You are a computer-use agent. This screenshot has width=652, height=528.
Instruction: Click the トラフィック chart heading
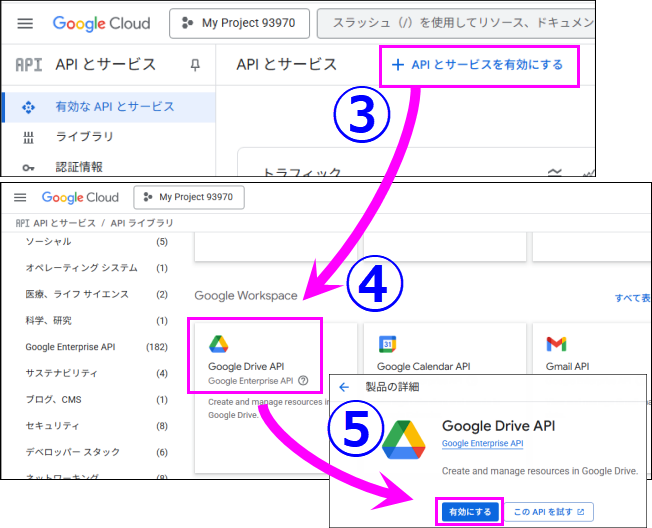(x=302, y=171)
